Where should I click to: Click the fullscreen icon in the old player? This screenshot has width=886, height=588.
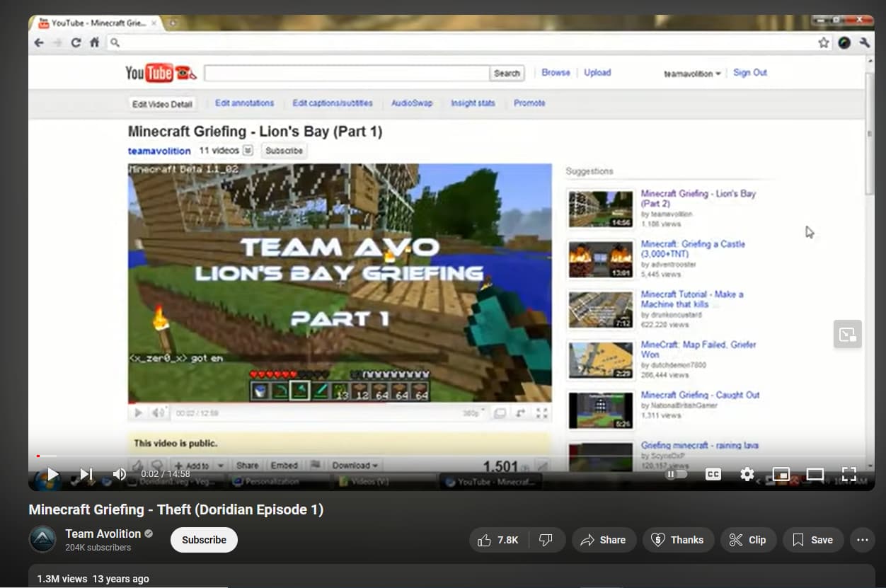click(x=542, y=413)
